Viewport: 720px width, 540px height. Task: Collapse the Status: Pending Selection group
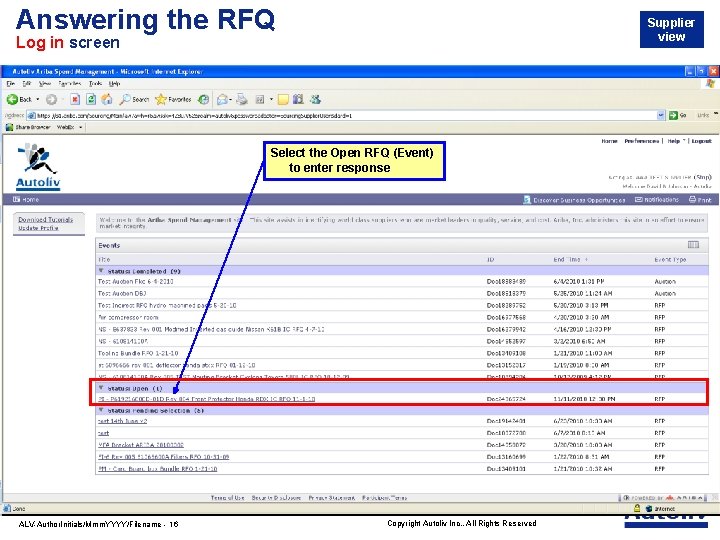101,410
